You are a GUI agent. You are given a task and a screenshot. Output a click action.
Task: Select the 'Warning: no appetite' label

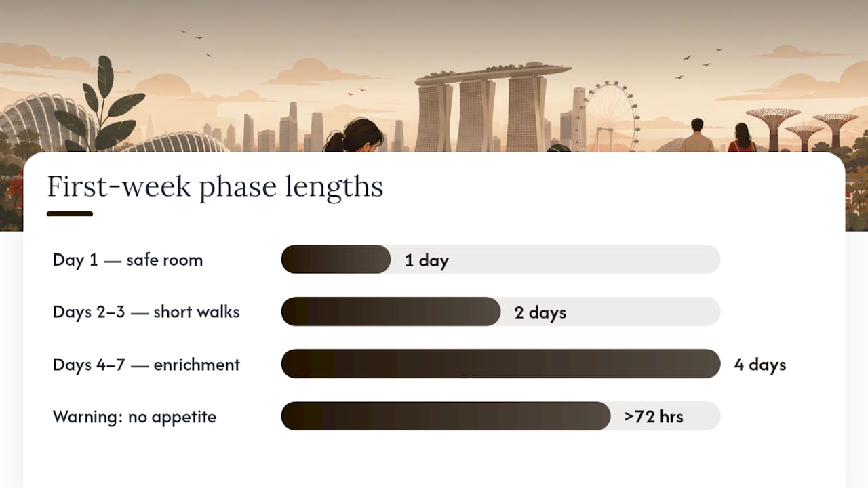pyautogui.click(x=134, y=416)
